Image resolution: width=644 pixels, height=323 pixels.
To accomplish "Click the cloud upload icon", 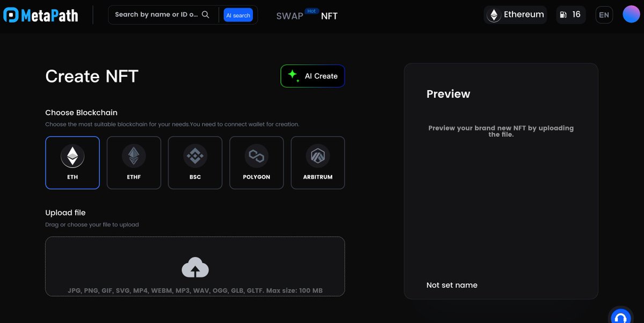I will pyautogui.click(x=195, y=267).
